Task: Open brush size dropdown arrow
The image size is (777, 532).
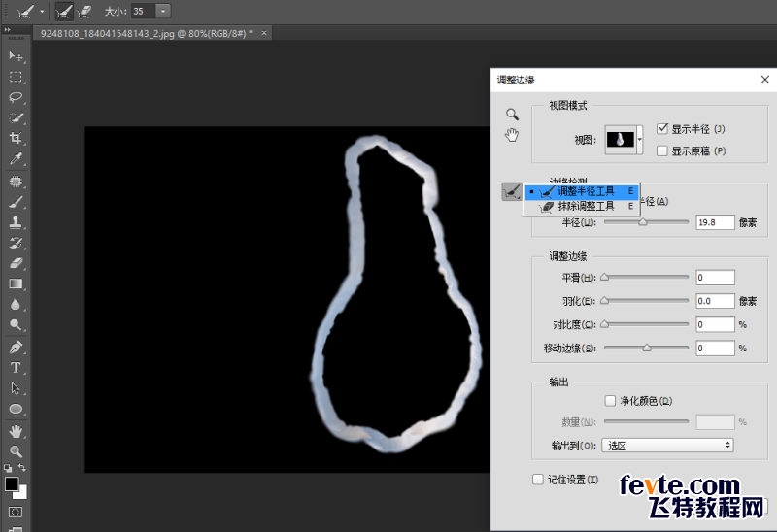Action: [163, 11]
